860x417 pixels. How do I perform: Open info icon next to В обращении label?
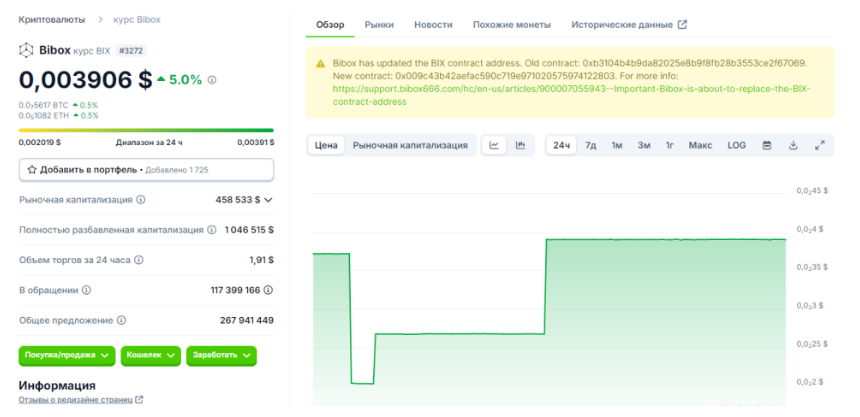86,290
